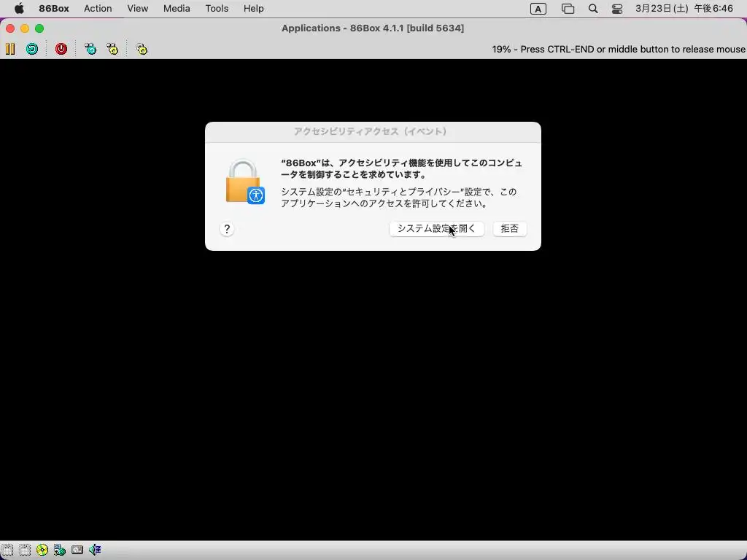The width and height of the screenshot is (747, 560).
Task: Click the 19% Press CTRL-END status text
Action: 619,49
